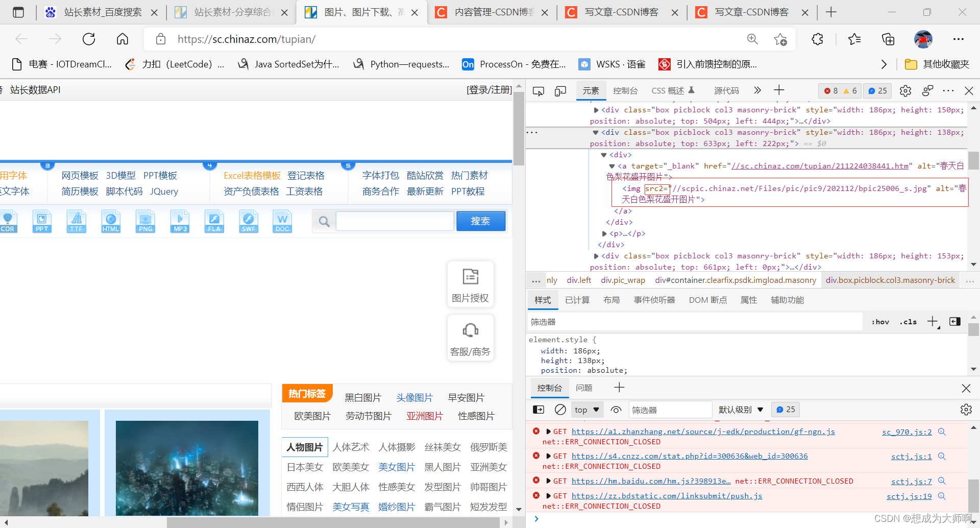Expand the a1.zhanzhang.net GET error entry
The image size is (980, 528).
pos(549,431)
